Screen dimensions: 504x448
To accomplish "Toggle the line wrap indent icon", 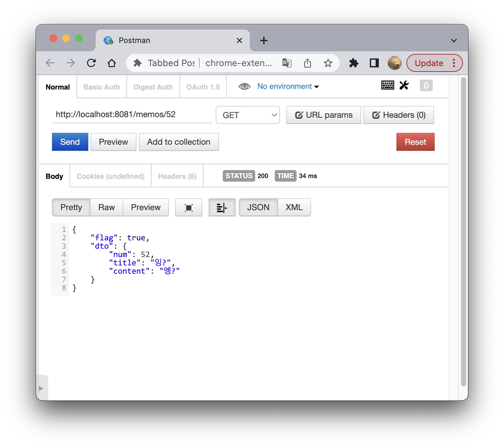I will (x=222, y=207).
